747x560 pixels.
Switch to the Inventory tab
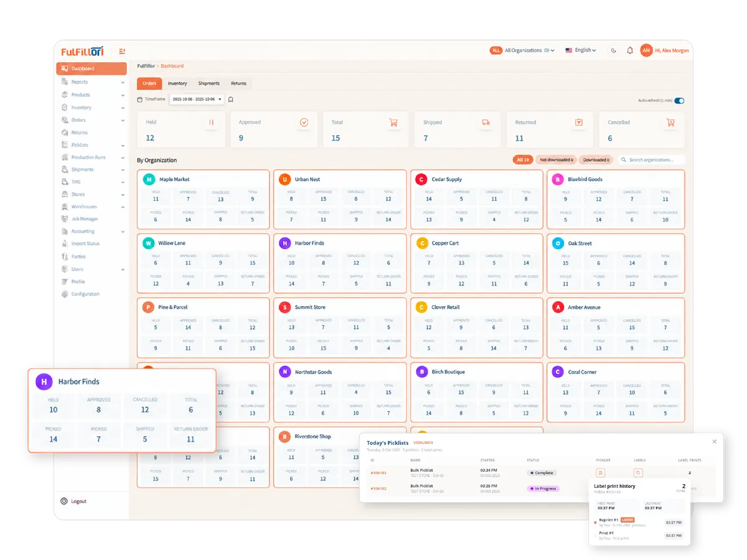point(177,83)
